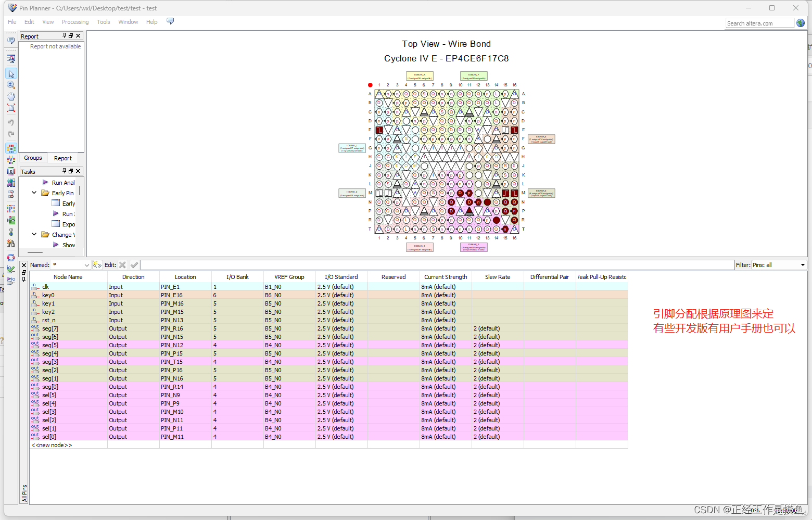Sort by the Location column header
This screenshot has height=520, width=812.
tap(185, 277)
